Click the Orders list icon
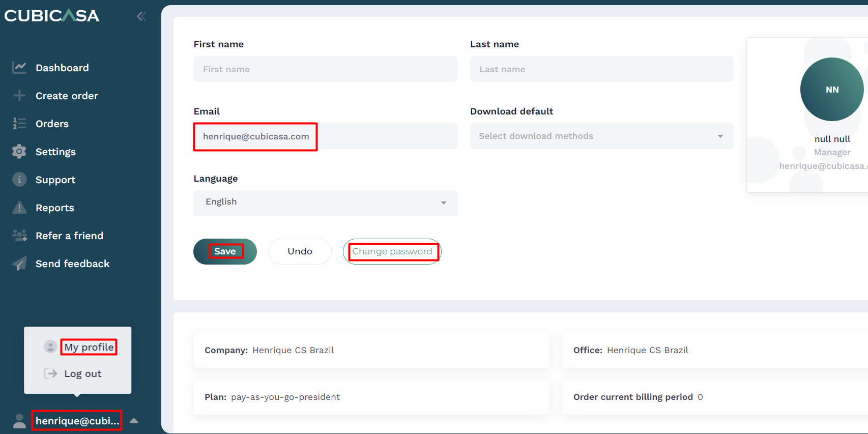The image size is (868, 434). coord(19,124)
